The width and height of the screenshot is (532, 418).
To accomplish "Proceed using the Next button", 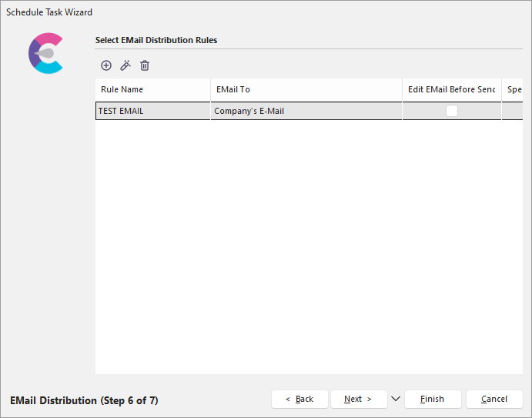I will (358, 399).
